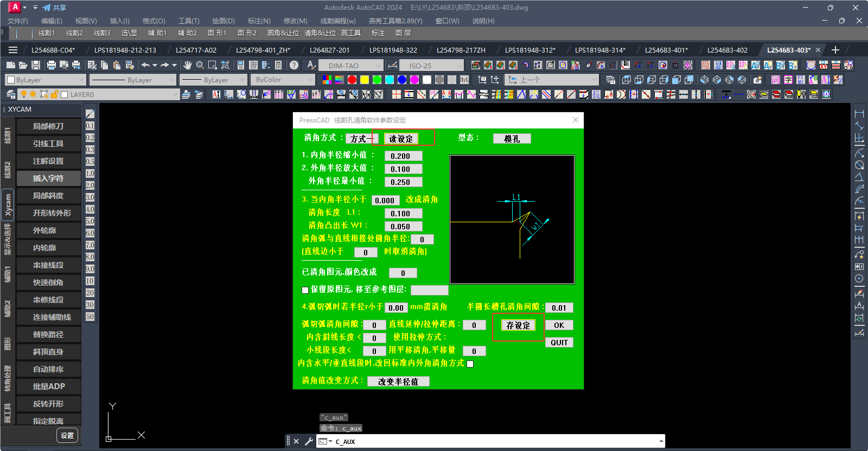Click the Match Properties brush icon

click(130, 65)
